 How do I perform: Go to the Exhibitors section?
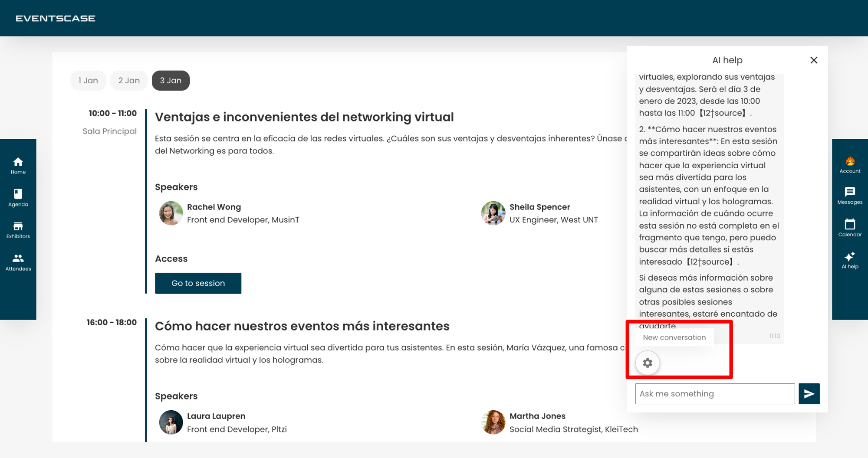18,230
